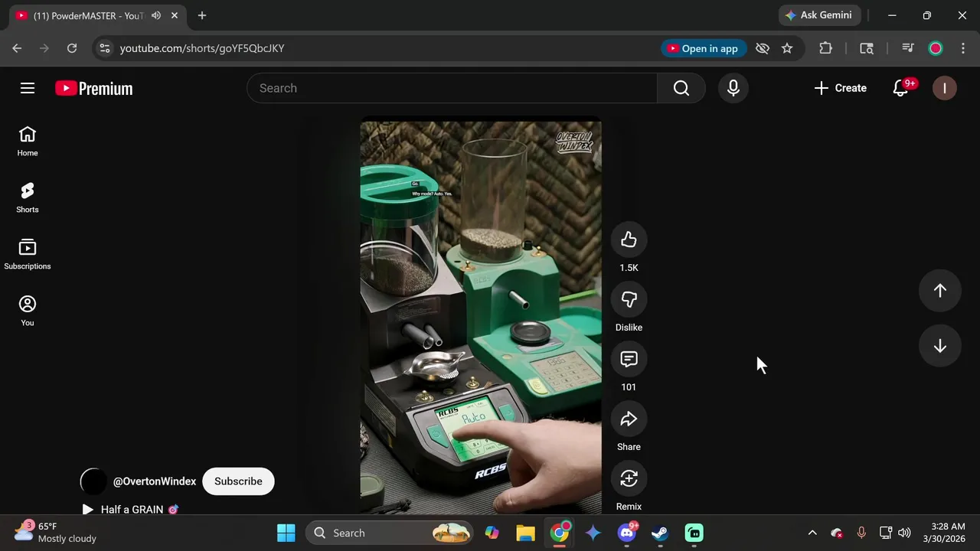Open the Create menu

(x=841, y=88)
